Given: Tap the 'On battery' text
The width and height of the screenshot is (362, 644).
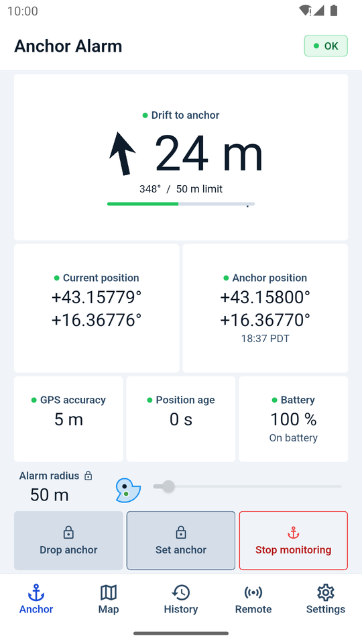Looking at the screenshot, I should pyautogui.click(x=294, y=438).
